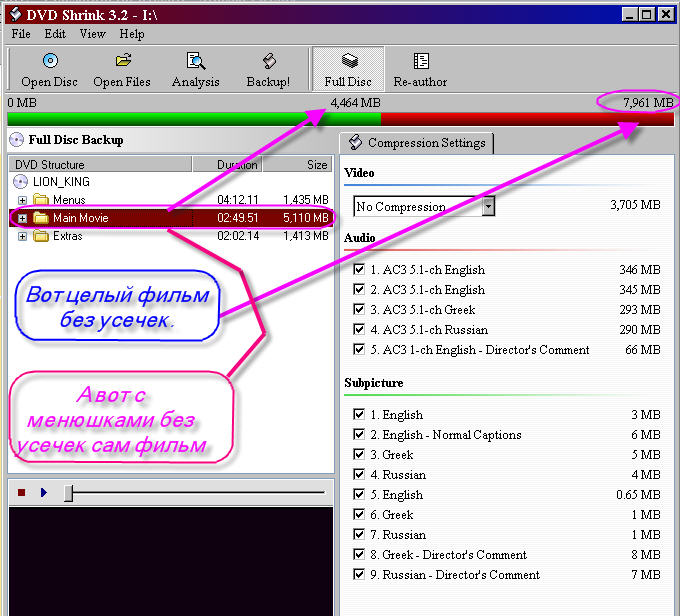The height and width of the screenshot is (616, 680).
Task: Expand the Extras tree node
Action: click(22, 236)
